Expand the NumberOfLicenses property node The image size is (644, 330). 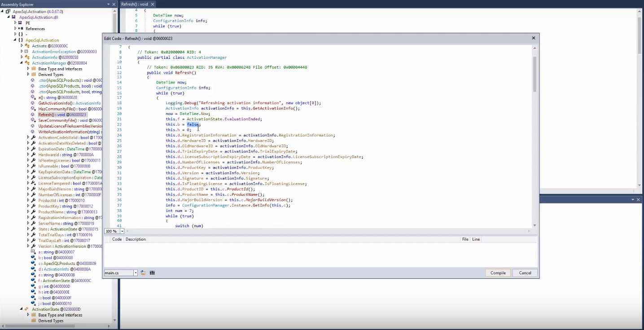tap(28, 195)
